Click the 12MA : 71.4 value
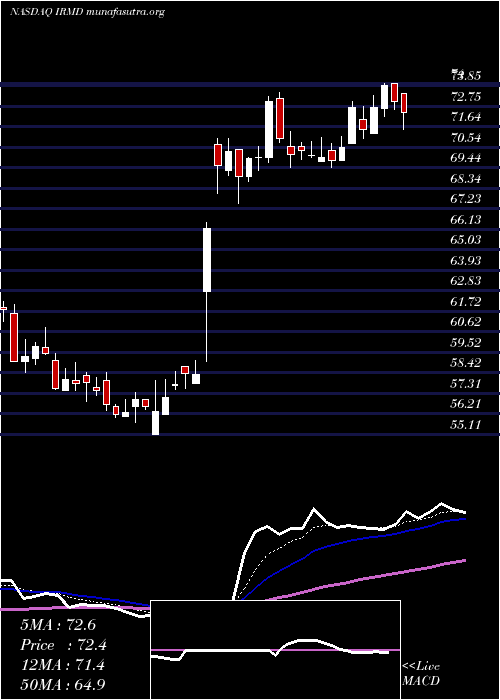 [x=62, y=665]
